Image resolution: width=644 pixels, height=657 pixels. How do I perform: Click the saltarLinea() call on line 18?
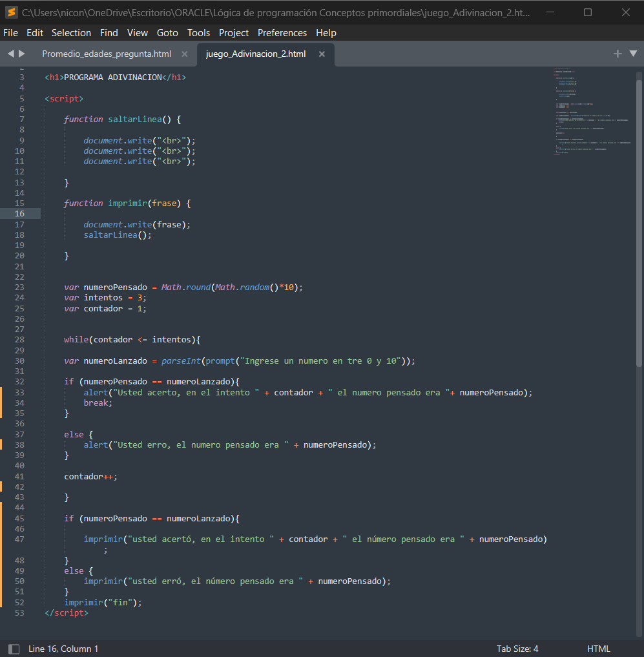pyautogui.click(x=118, y=235)
